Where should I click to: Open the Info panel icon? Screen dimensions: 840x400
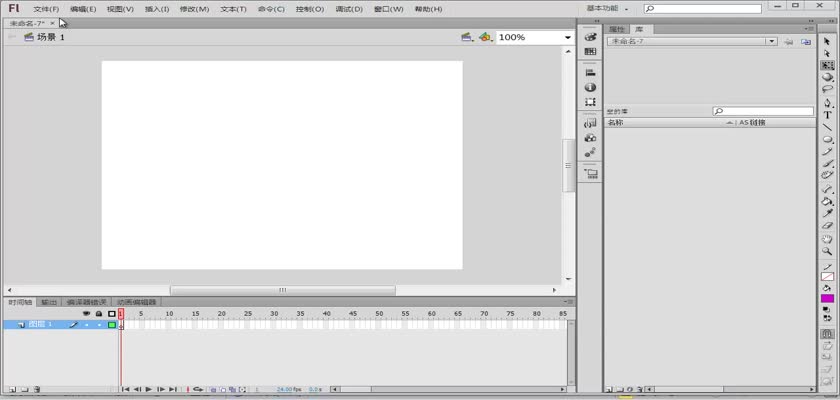click(x=590, y=87)
